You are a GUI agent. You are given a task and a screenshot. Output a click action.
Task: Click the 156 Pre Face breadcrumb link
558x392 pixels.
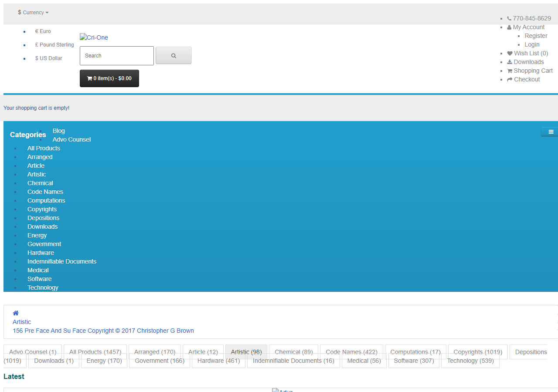pos(103,331)
